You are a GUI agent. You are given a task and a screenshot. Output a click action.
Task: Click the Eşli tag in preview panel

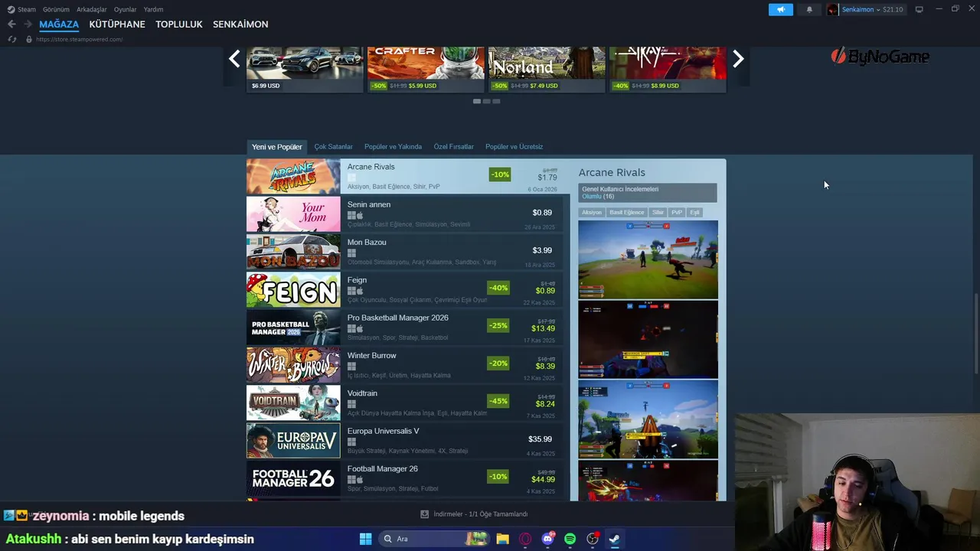pyautogui.click(x=694, y=213)
